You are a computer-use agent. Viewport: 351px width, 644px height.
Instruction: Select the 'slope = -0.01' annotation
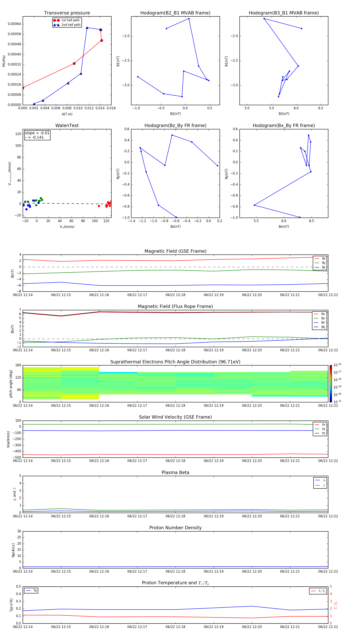[37, 133]
